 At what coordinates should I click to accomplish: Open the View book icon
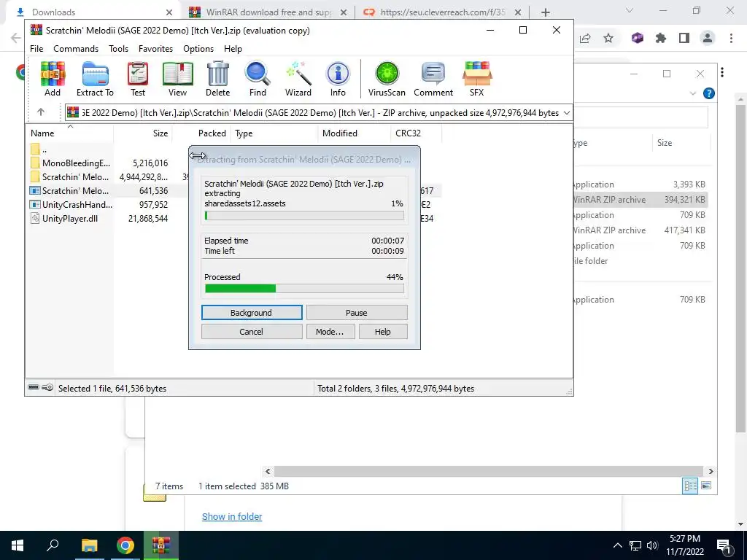click(177, 79)
